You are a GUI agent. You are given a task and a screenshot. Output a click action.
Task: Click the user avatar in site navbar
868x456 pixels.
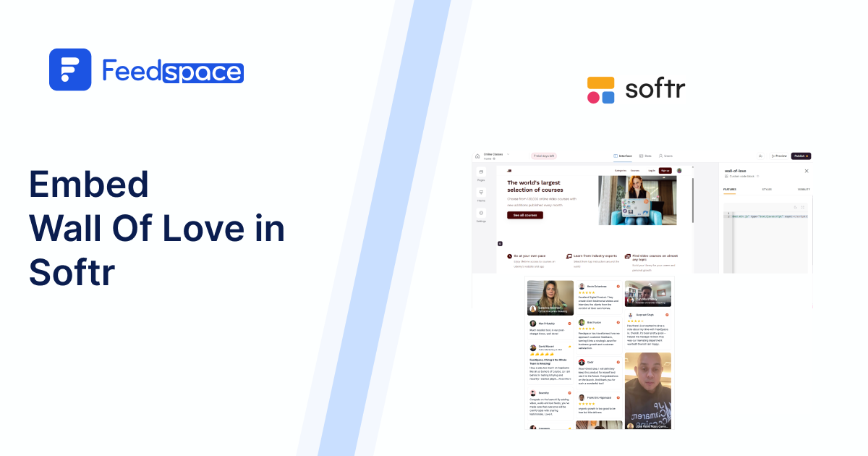pos(679,171)
